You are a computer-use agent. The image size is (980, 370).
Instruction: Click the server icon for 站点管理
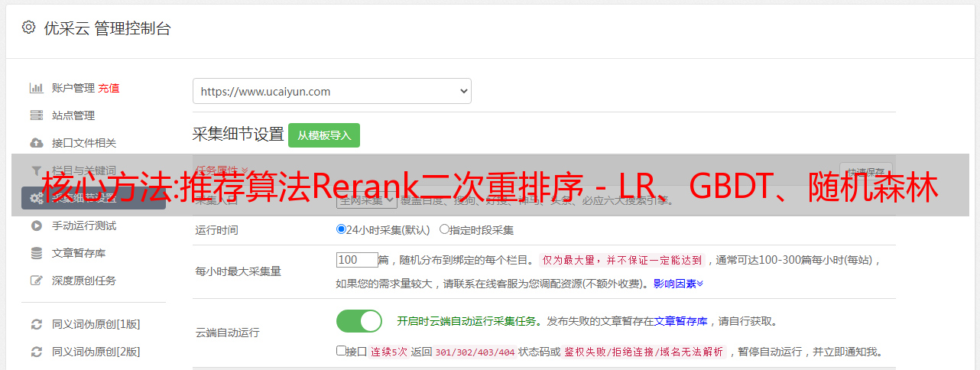tap(36, 115)
